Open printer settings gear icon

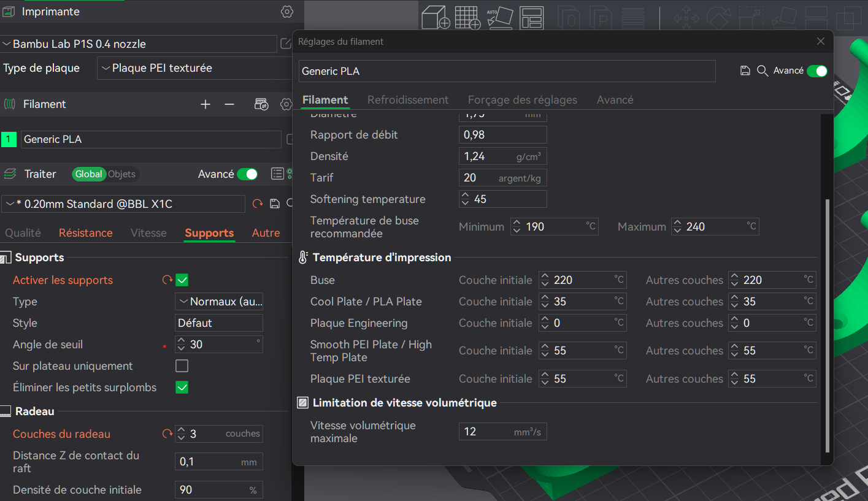[x=286, y=12]
